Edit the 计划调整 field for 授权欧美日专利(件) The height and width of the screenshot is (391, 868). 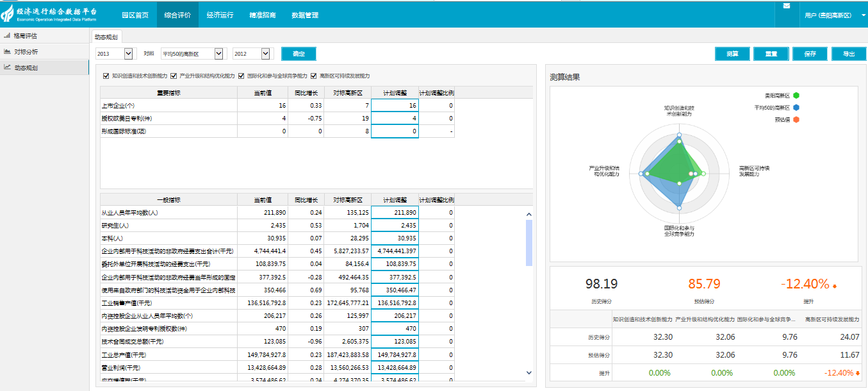pos(395,118)
